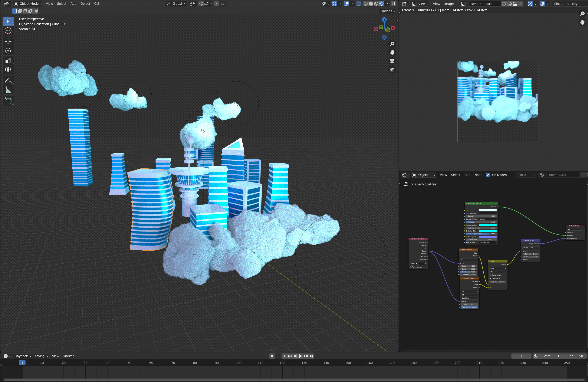Choose the Annotate pencil tool
588x382 pixels.
tap(8, 81)
